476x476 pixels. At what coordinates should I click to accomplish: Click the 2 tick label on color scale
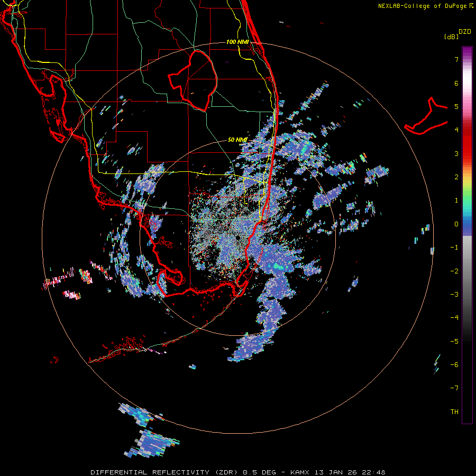point(456,177)
